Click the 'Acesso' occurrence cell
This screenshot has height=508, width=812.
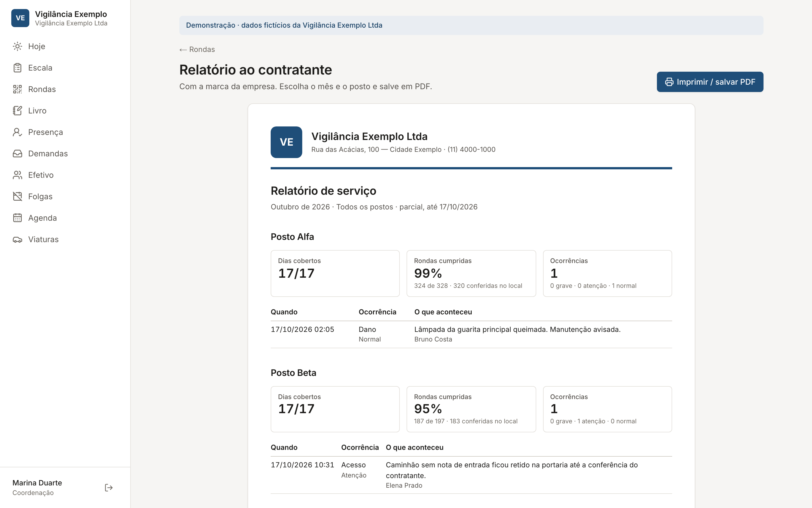pyautogui.click(x=353, y=465)
